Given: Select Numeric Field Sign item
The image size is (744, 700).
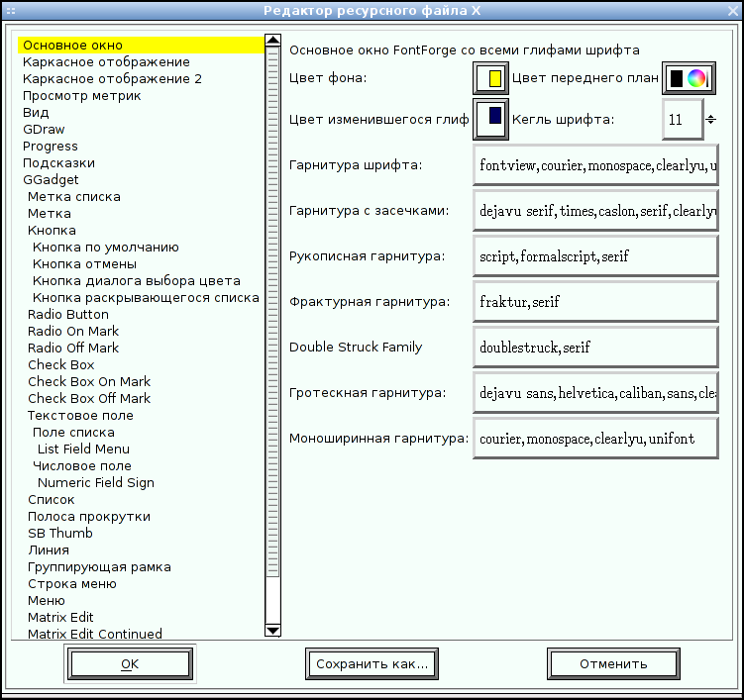Looking at the screenshot, I should [x=96, y=483].
